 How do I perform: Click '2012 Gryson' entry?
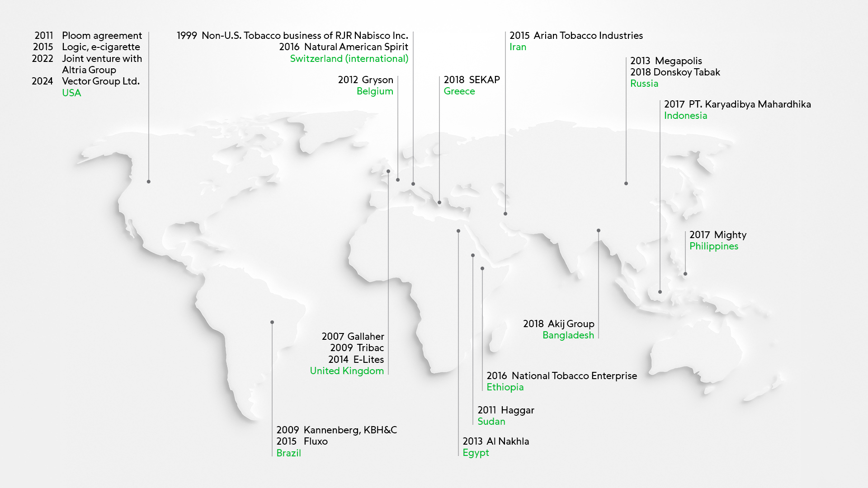(366, 80)
